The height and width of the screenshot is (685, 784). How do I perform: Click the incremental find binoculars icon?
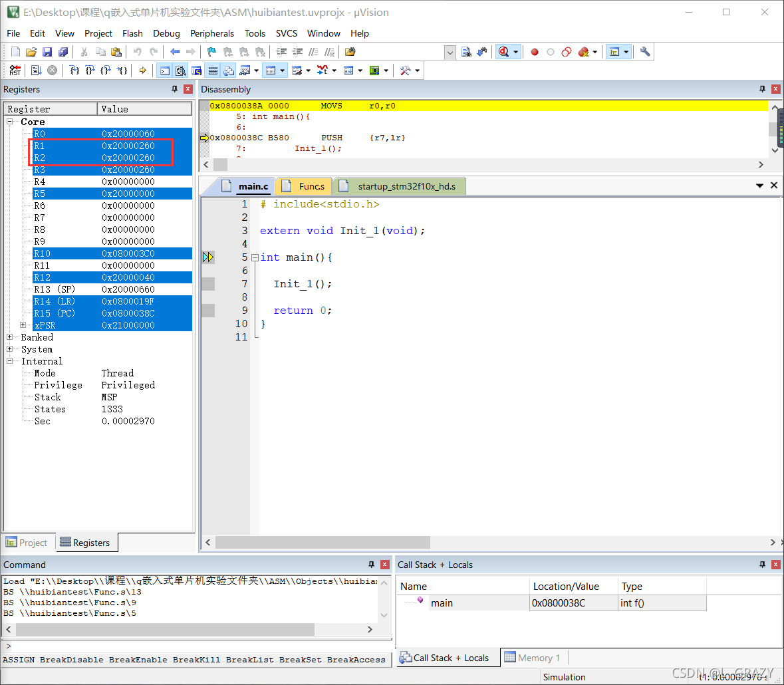[482, 51]
